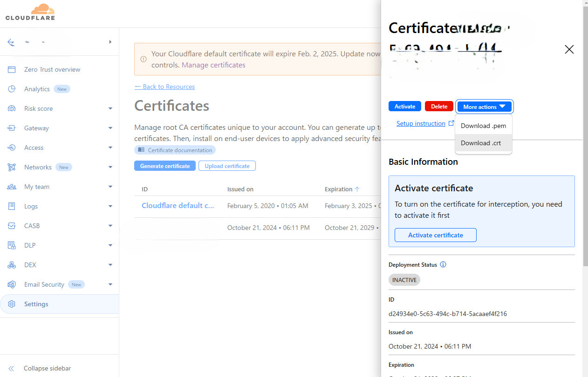Viewport: 588px width, 377px height.
Task: Follow the Back to Resources link
Action: pyautogui.click(x=164, y=87)
